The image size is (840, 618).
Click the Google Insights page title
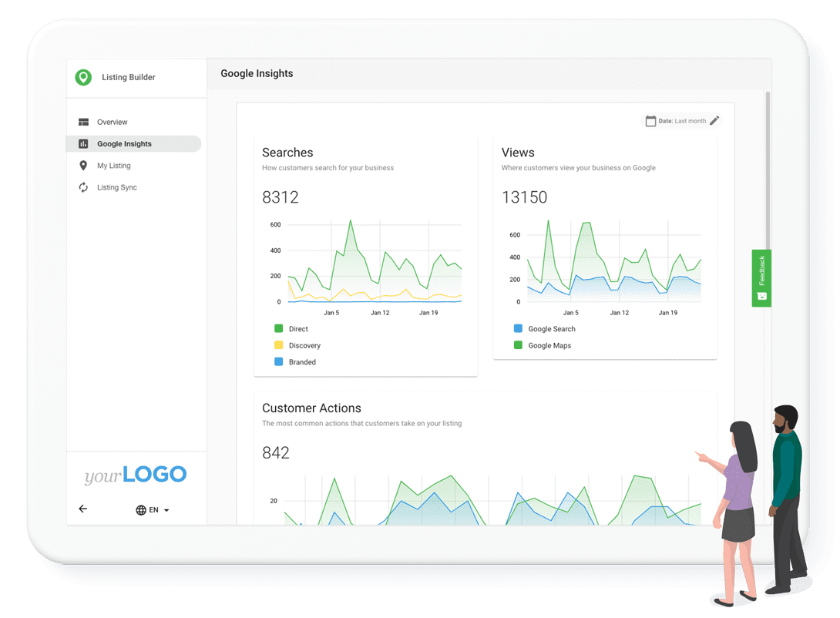coord(257,73)
